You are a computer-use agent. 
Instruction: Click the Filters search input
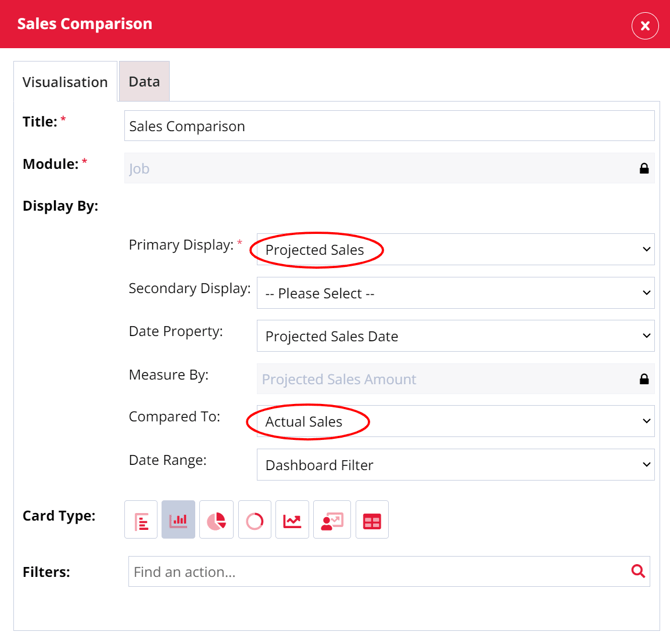point(389,571)
